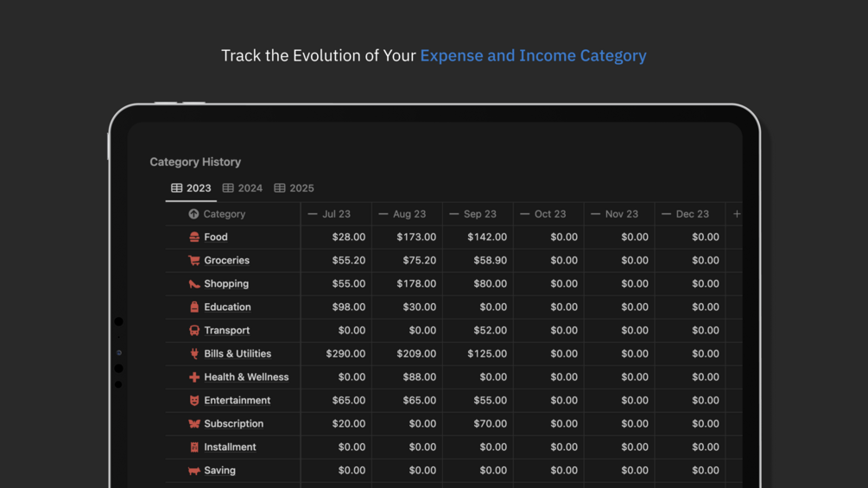Switch to the 2023 view tab

pos(191,188)
